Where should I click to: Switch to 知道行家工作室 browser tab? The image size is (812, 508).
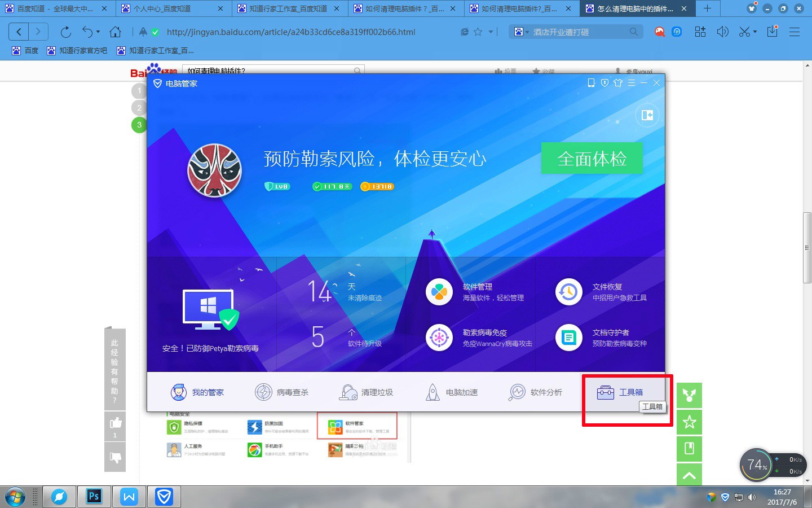[x=289, y=8]
